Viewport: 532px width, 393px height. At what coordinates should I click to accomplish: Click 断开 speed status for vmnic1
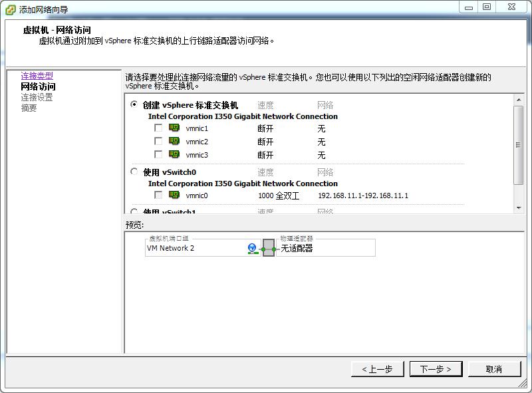[265, 128]
